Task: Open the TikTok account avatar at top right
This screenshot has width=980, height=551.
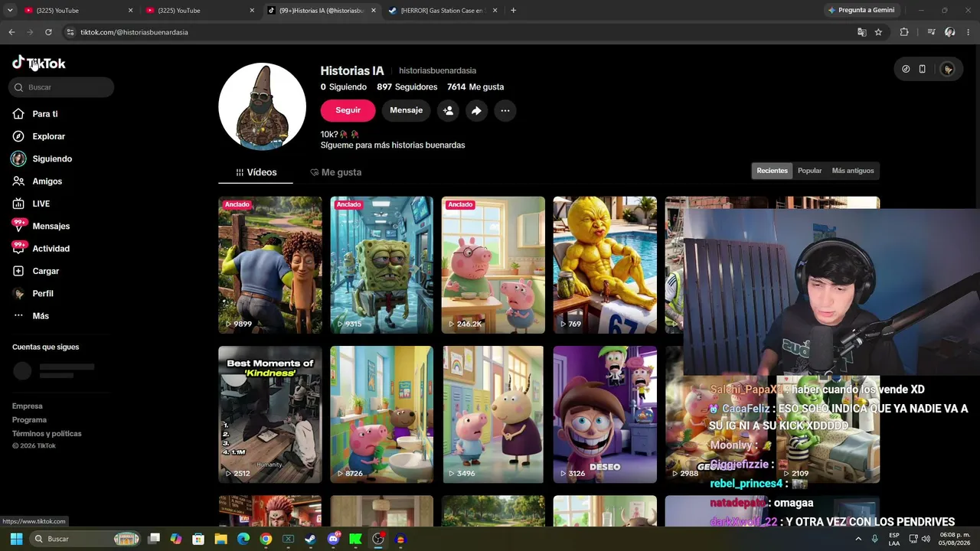Action: point(948,69)
